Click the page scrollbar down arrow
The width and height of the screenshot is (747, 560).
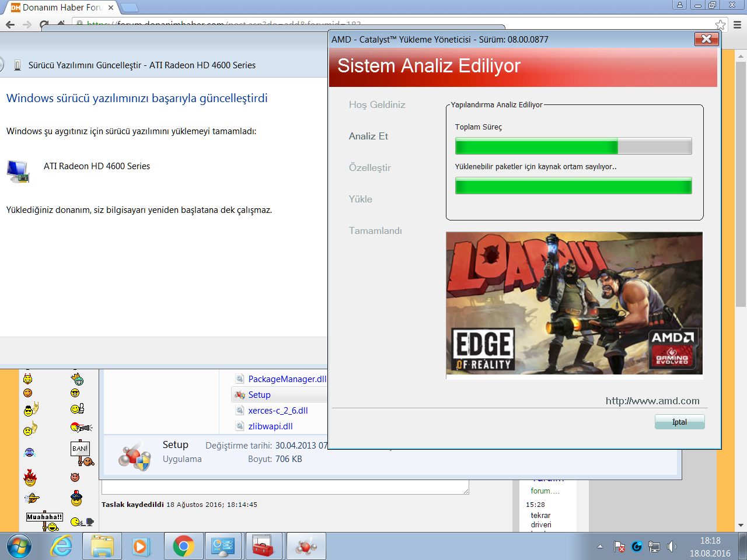[x=741, y=525]
